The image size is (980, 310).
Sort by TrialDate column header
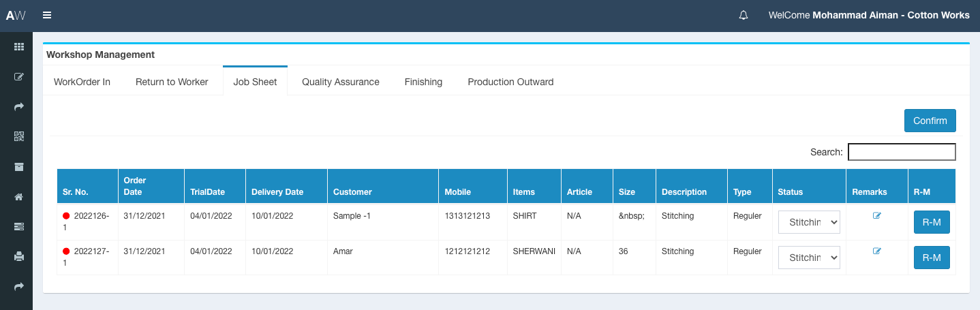[x=215, y=186]
